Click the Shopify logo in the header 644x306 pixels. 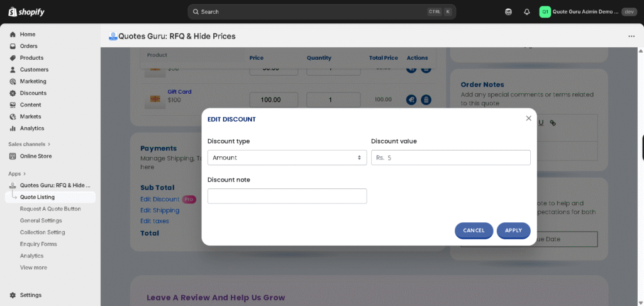(26, 12)
